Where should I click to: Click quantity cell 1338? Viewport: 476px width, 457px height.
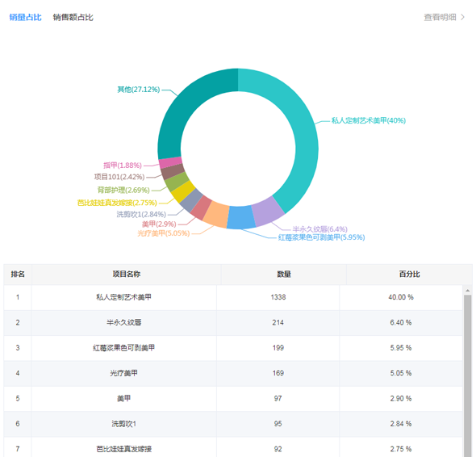(x=278, y=297)
